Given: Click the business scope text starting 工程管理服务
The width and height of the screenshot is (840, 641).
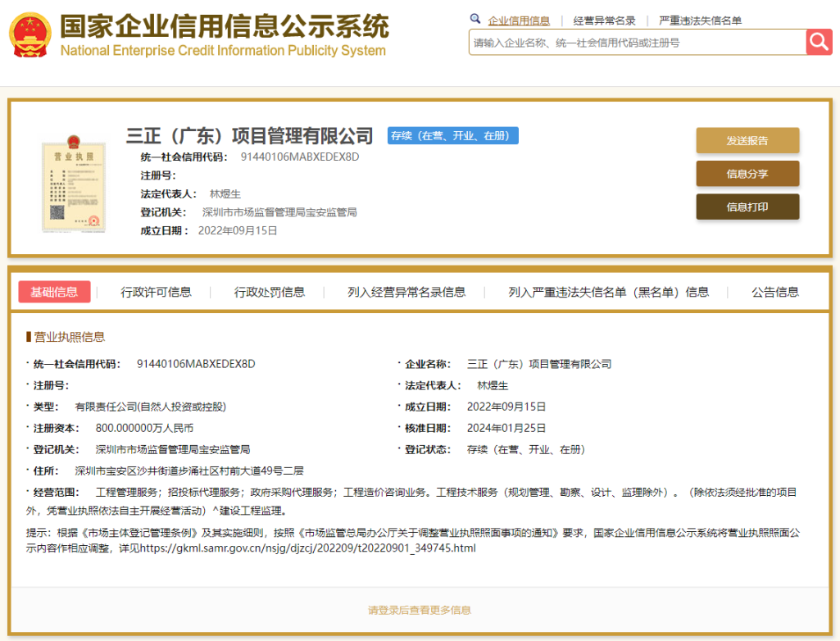Looking at the screenshot, I should click(411, 501).
